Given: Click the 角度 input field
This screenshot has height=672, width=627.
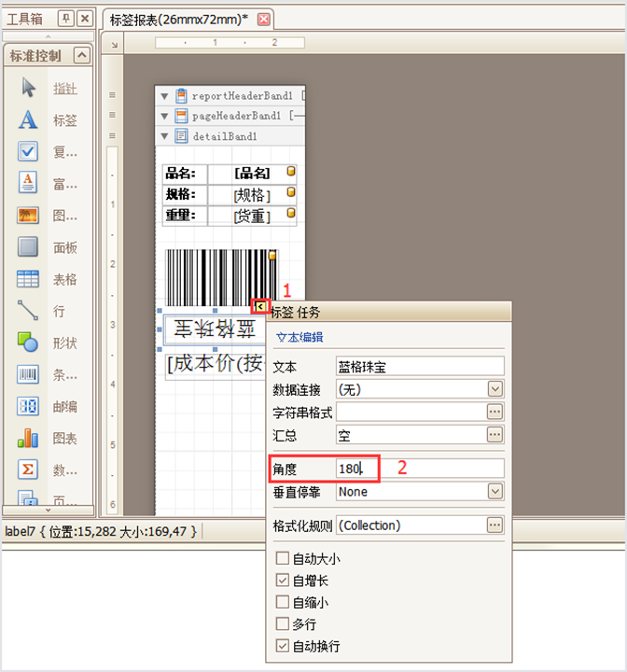Looking at the screenshot, I should [420, 469].
